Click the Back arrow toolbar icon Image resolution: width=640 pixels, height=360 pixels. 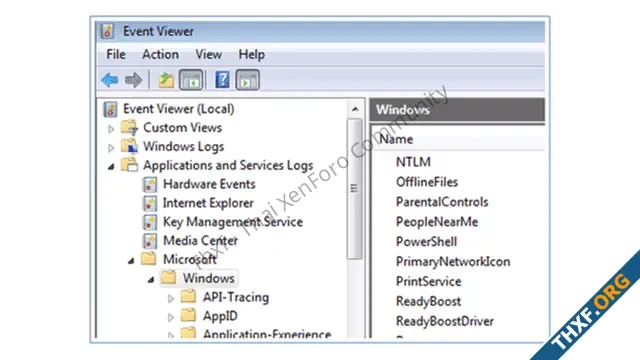pos(110,80)
